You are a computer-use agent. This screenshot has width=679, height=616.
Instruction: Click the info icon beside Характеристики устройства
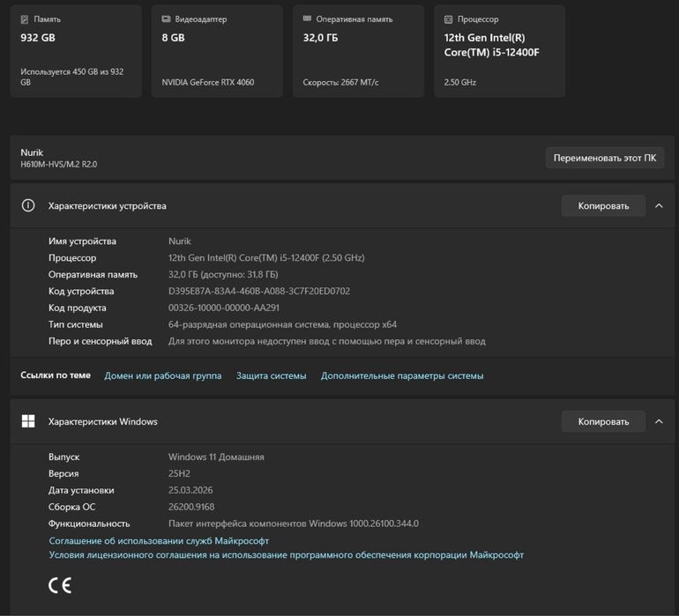coord(28,205)
